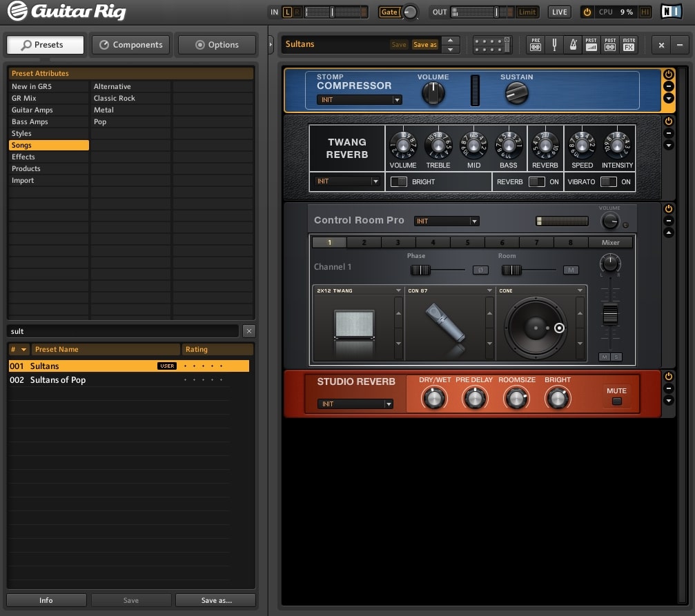Image resolution: width=695 pixels, height=616 pixels.
Task: Switch to the Presets tab
Action: (x=46, y=45)
